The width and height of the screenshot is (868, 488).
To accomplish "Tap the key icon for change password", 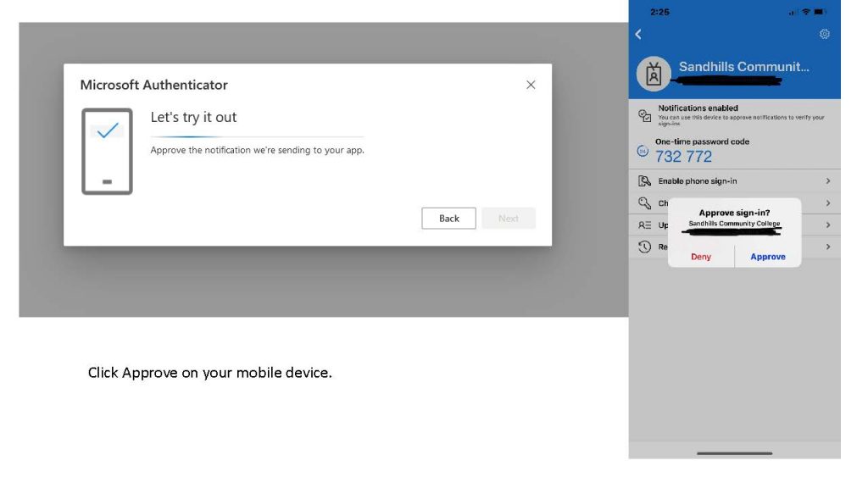I will [644, 203].
